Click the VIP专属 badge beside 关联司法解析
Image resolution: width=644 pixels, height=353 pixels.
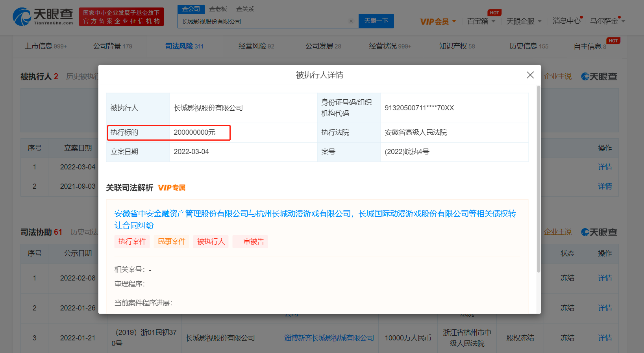[172, 188]
